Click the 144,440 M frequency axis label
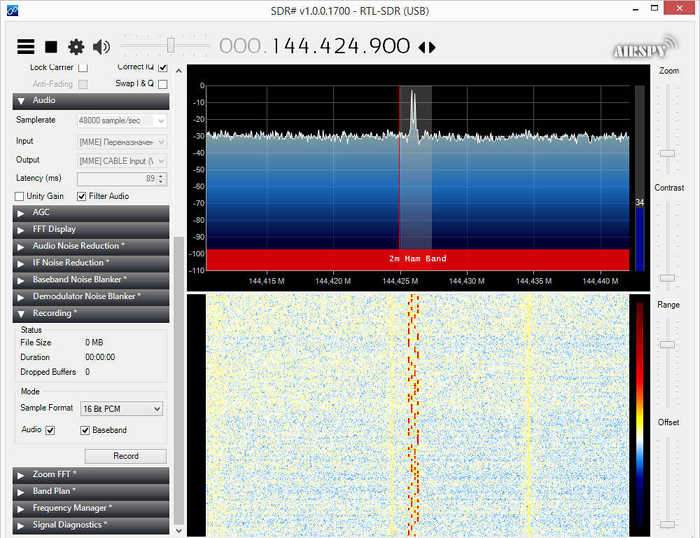Viewport: 700px width, 538px height. click(600, 281)
